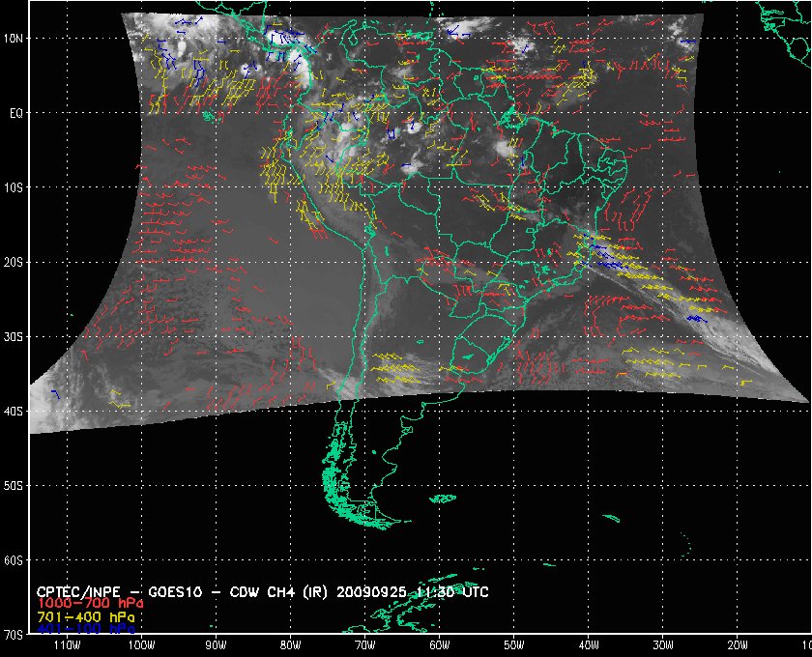Click the 100W longitude axis label
The image size is (812, 657).
tap(141, 645)
